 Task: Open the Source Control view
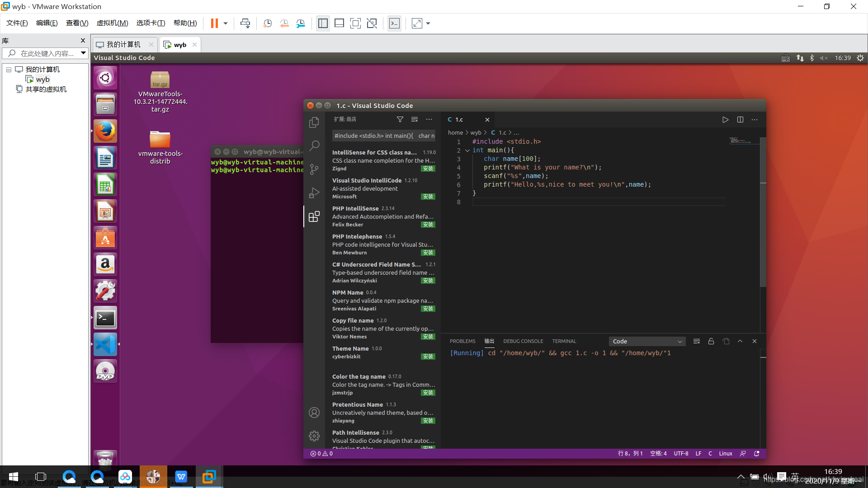[314, 169]
